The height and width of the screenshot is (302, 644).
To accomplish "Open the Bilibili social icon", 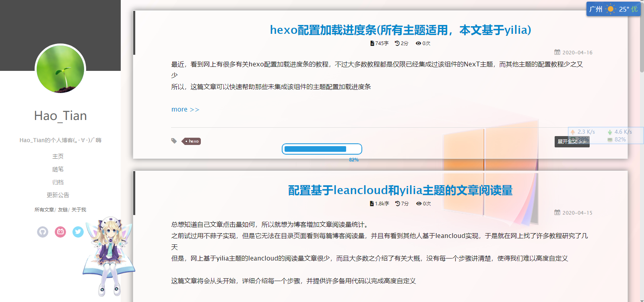I will click(60, 232).
